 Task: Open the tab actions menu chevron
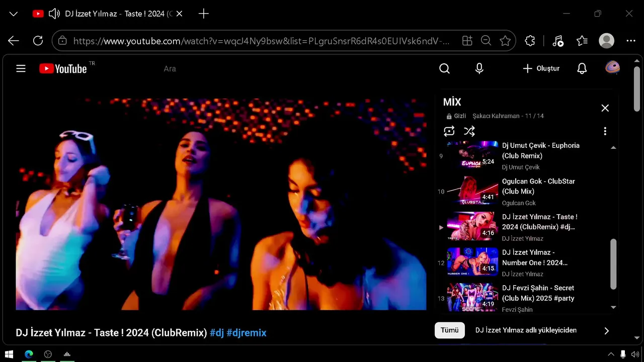pyautogui.click(x=14, y=14)
